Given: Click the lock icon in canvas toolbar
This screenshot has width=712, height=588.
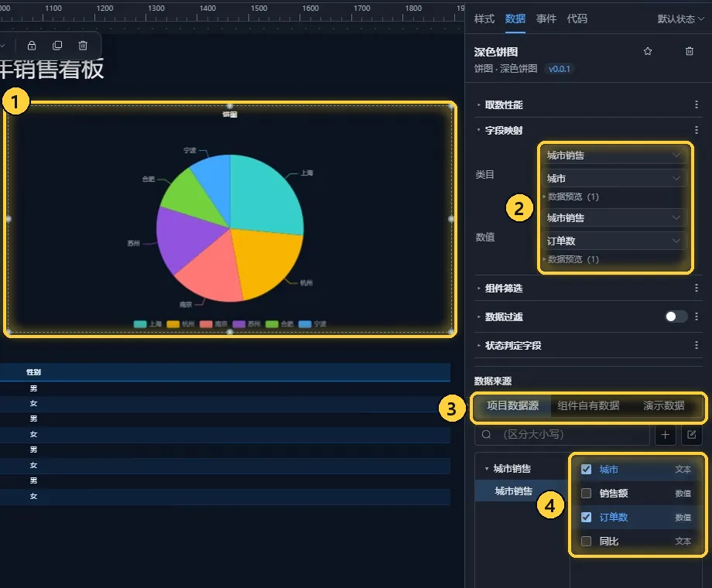Looking at the screenshot, I should 31,46.
